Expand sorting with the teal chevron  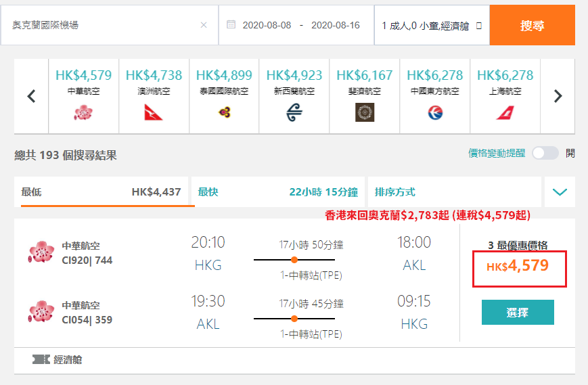point(560,192)
